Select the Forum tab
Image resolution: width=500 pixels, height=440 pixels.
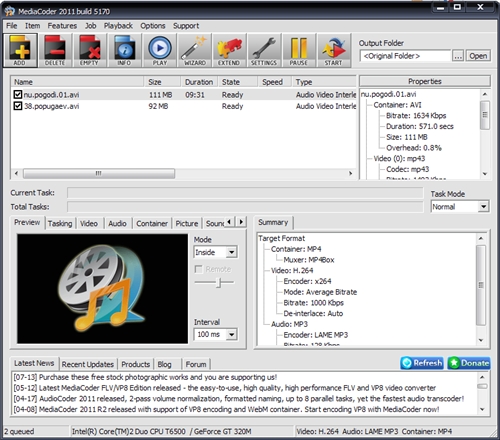[196, 364]
